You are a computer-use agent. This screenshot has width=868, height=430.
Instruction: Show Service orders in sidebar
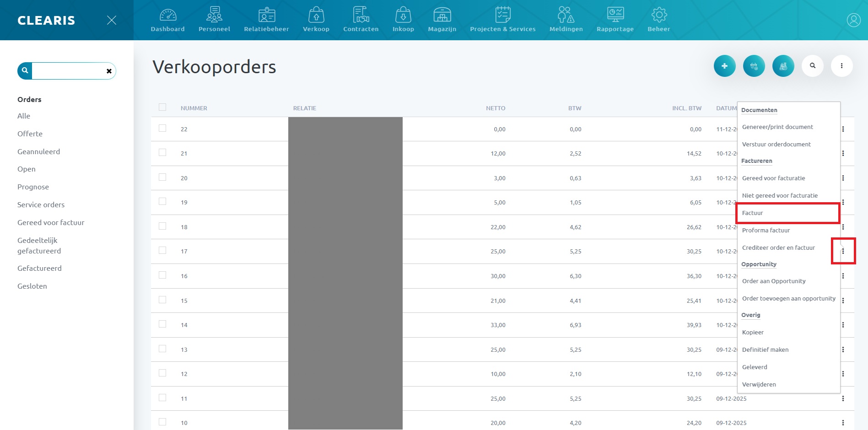coord(41,204)
